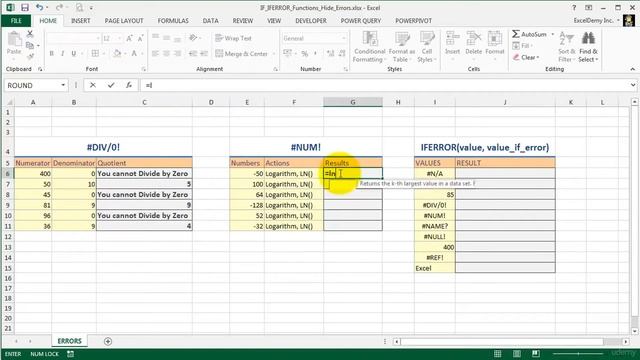Open Cell Styles gallery
640x360 pixels.
(x=427, y=47)
